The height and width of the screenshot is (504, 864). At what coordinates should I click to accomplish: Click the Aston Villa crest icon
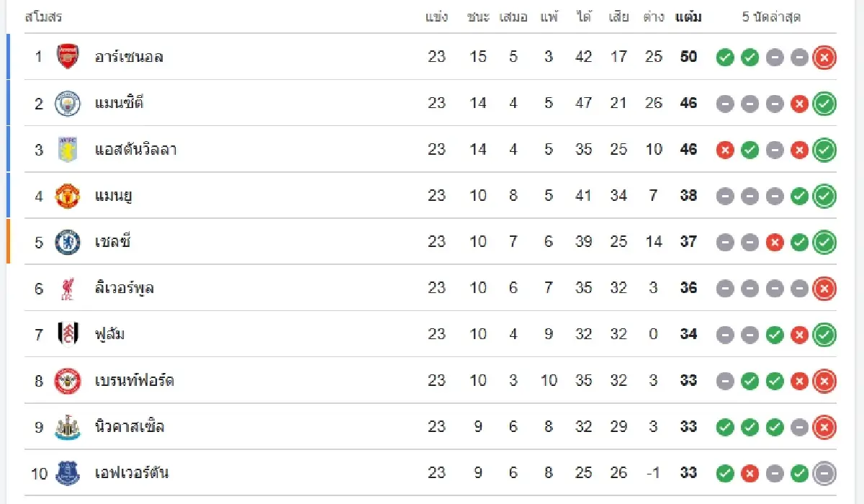[x=68, y=149]
